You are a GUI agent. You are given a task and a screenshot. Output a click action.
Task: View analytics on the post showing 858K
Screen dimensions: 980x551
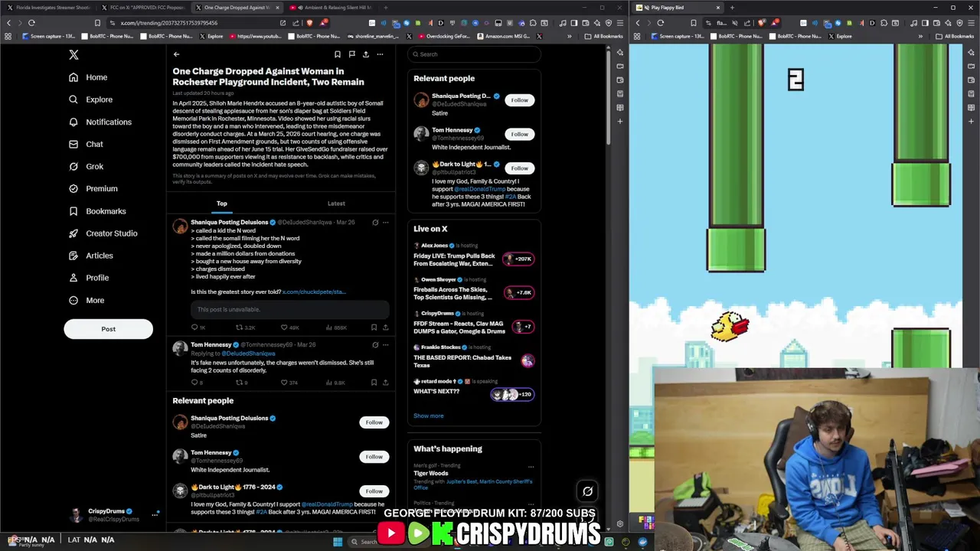336,328
